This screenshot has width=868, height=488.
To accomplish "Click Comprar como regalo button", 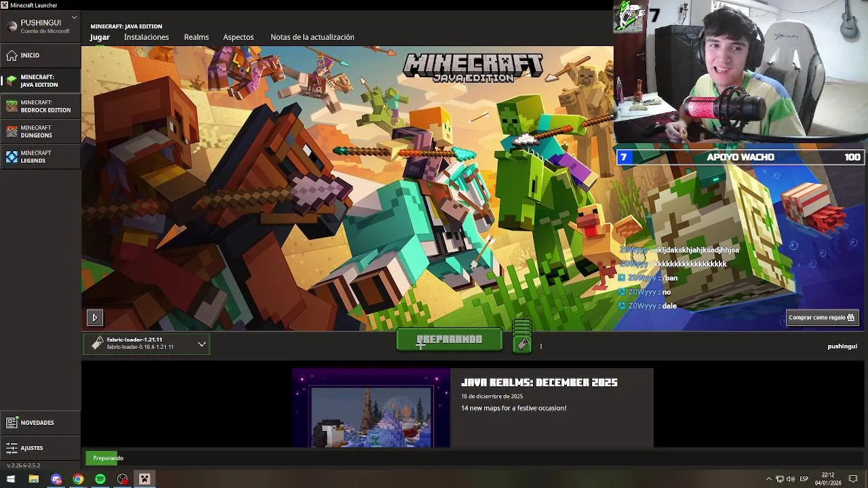I will click(822, 317).
